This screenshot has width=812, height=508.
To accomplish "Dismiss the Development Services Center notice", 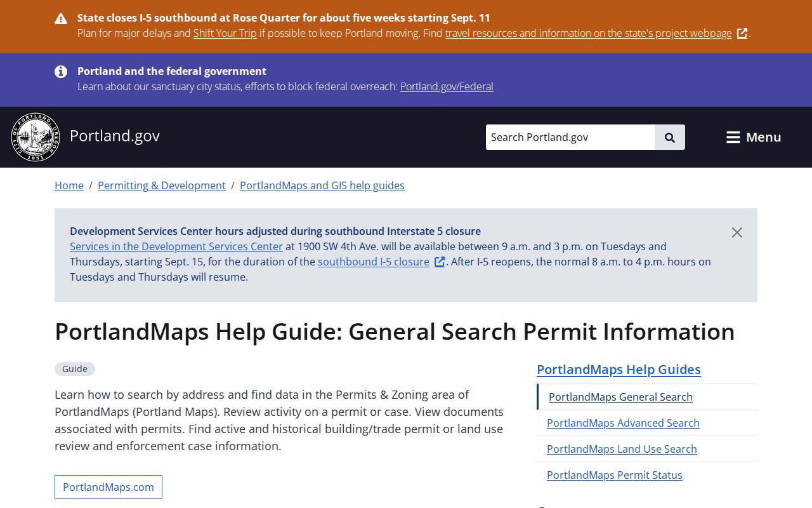I will click(737, 232).
